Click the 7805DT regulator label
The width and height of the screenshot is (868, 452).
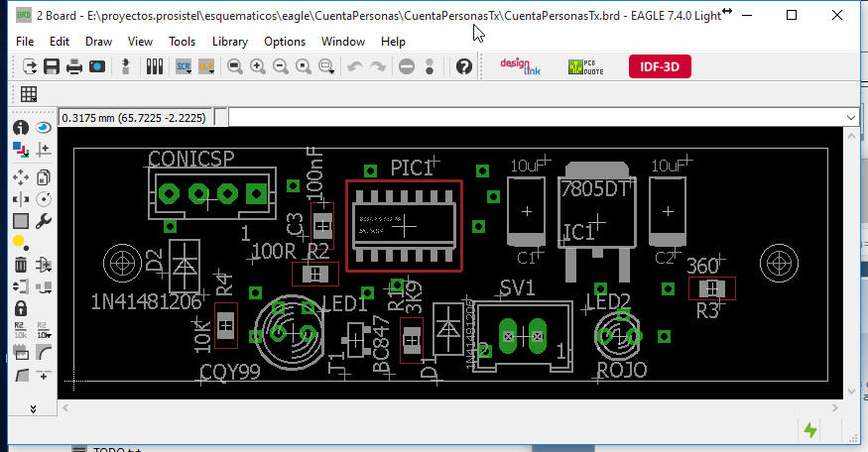pyautogui.click(x=594, y=189)
